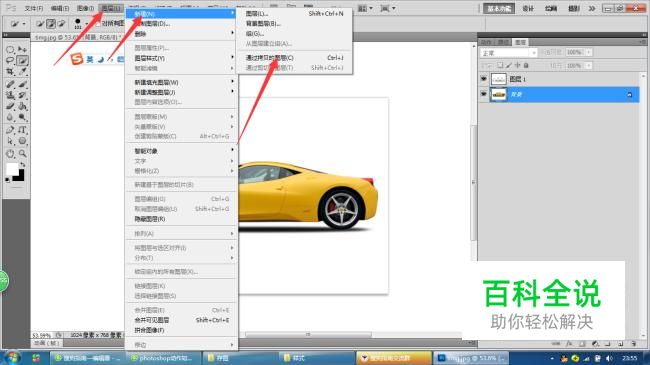Open the layer fill 100% slider arrow
Screen dimensions: 650x365
(x=589, y=66)
